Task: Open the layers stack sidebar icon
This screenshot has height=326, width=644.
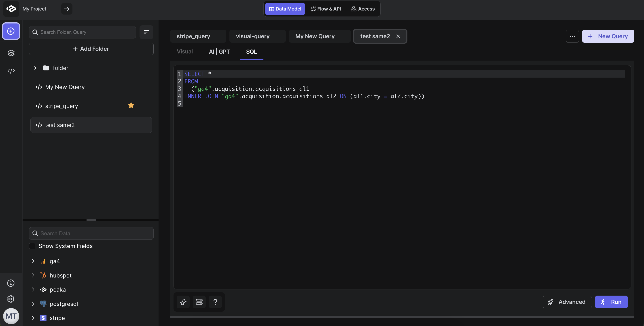Action: pyautogui.click(x=11, y=53)
